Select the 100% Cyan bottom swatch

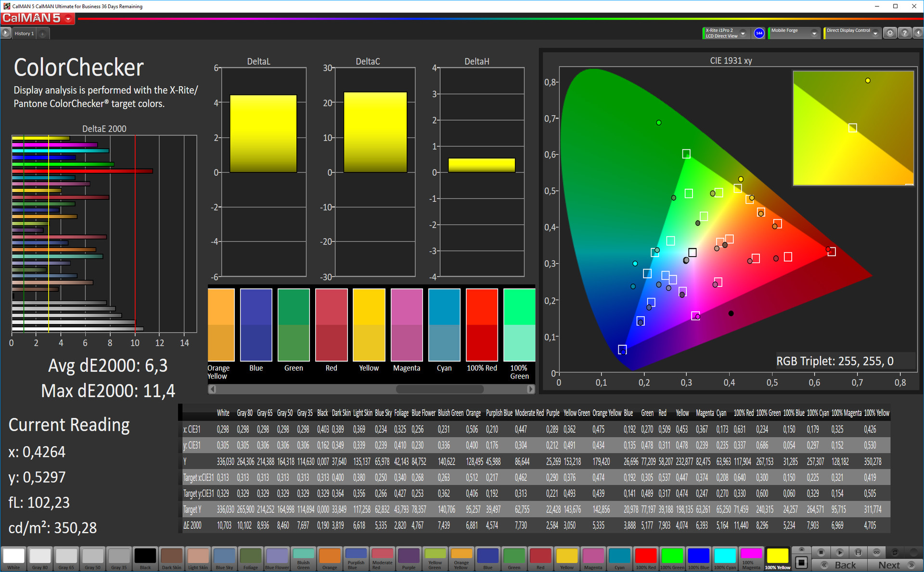[x=725, y=559]
